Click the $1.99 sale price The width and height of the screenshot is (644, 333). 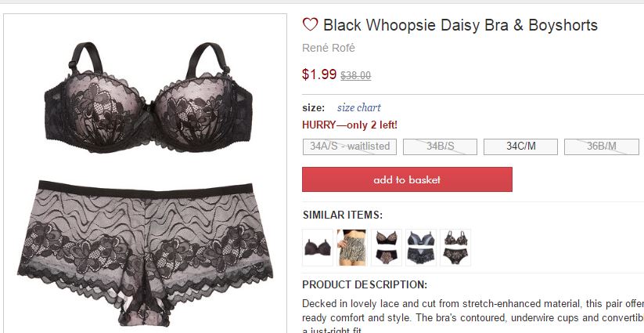(x=319, y=74)
